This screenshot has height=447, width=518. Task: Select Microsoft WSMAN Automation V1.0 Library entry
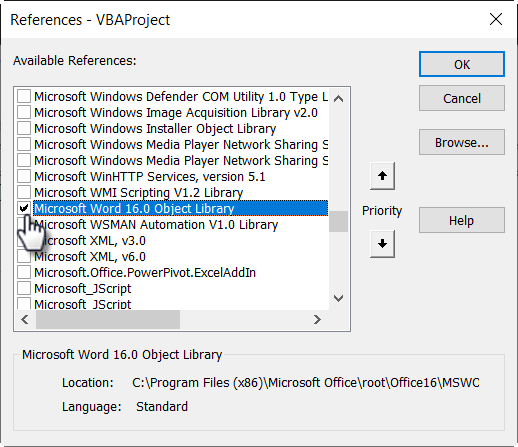156,225
